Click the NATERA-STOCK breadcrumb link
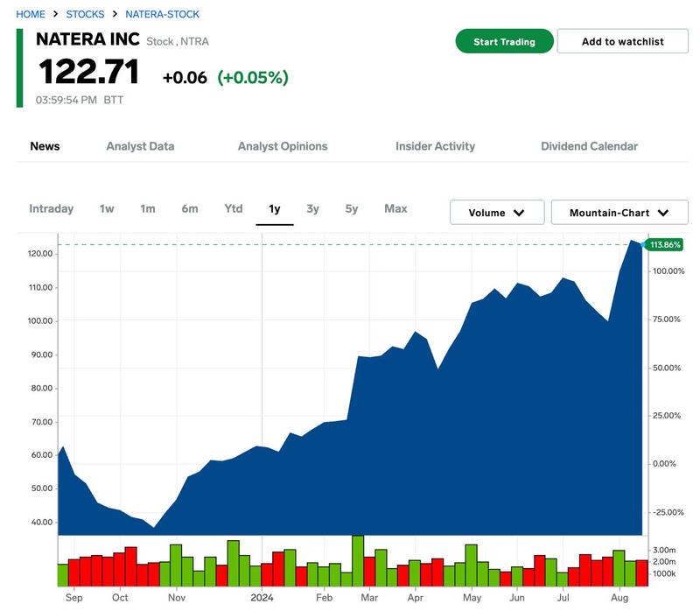The image size is (700, 611). [x=162, y=14]
